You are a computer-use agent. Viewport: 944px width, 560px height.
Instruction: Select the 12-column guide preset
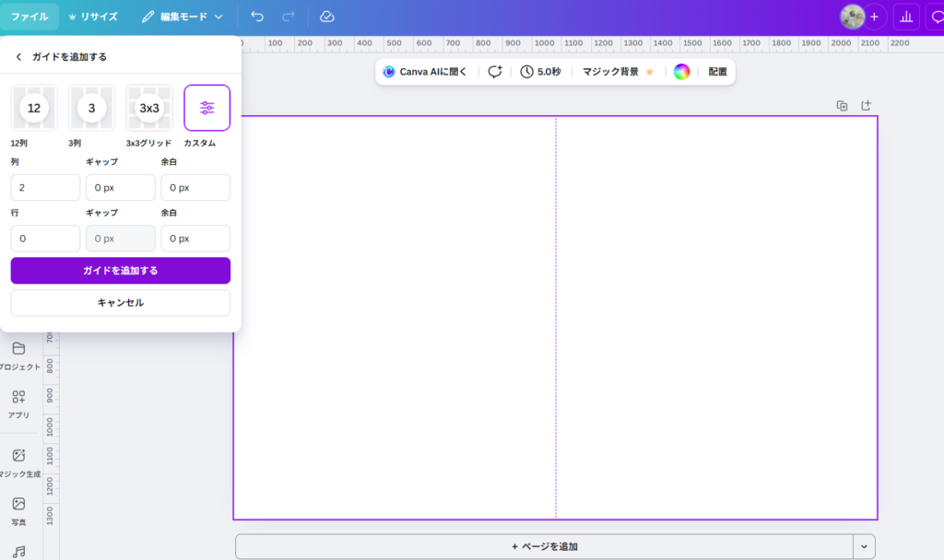34,108
